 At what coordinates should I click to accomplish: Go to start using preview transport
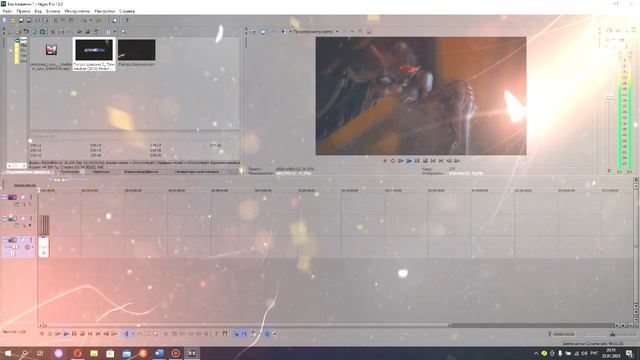(x=433, y=161)
